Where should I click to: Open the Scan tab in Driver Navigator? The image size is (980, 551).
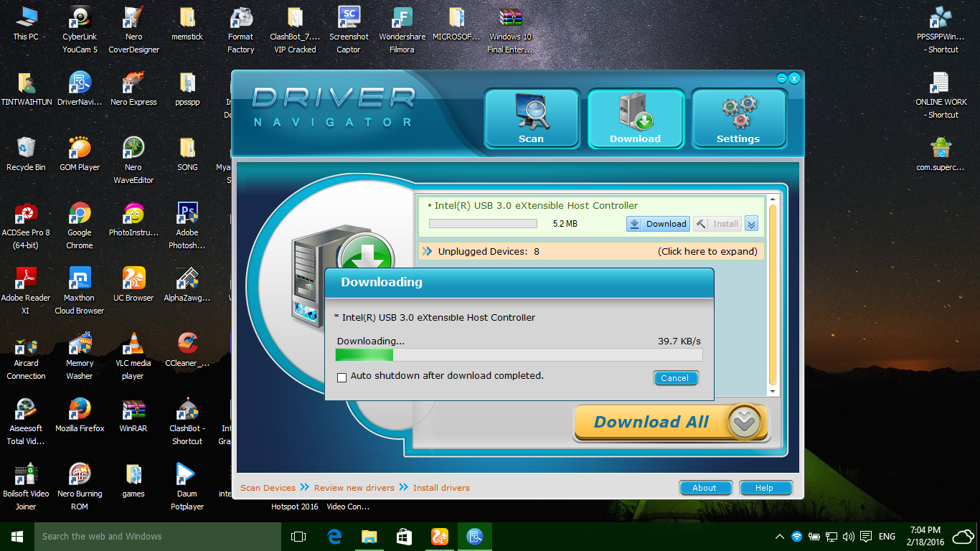click(531, 118)
